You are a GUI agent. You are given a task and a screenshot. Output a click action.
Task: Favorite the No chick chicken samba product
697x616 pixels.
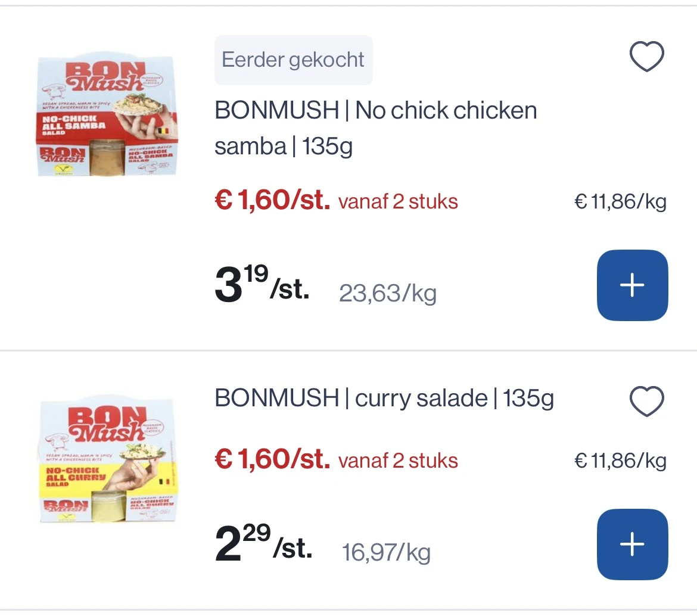pyautogui.click(x=647, y=57)
